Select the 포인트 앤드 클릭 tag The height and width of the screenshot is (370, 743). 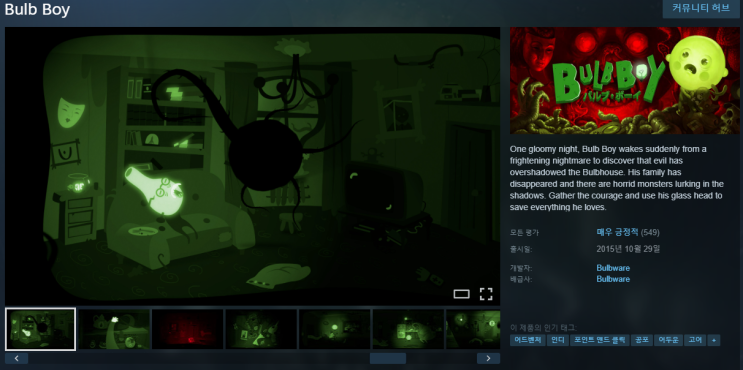click(599, 340)
